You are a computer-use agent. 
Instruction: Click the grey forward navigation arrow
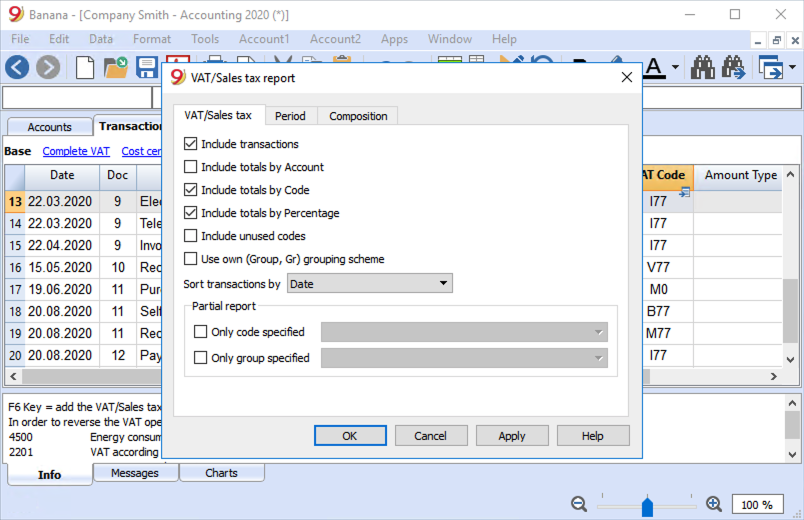click(x=48, y=67)
